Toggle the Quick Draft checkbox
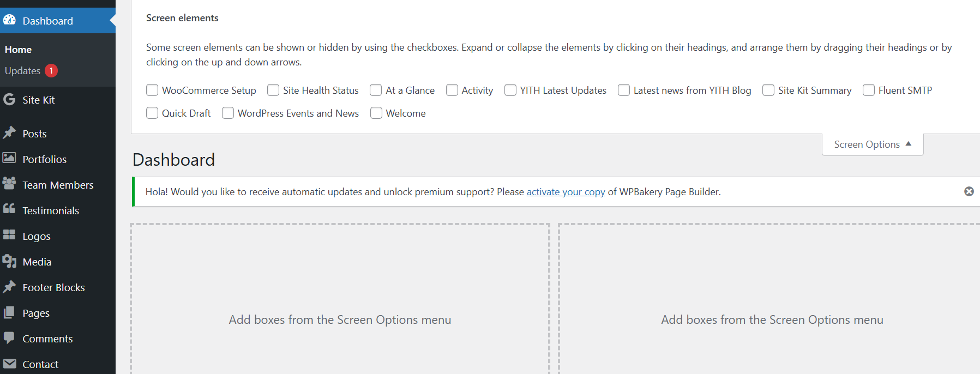This screenshot has width=980, height=374. (152, 113)
